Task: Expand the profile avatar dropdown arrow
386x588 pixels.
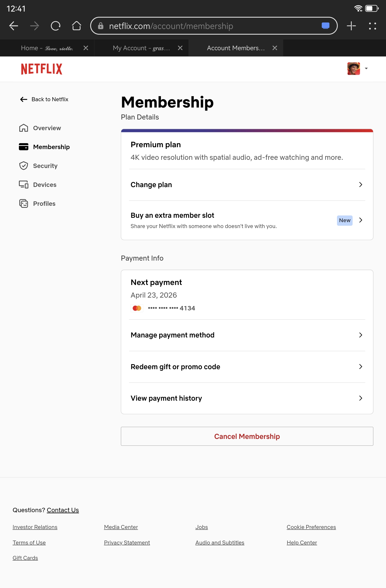Action: [366, 68]
